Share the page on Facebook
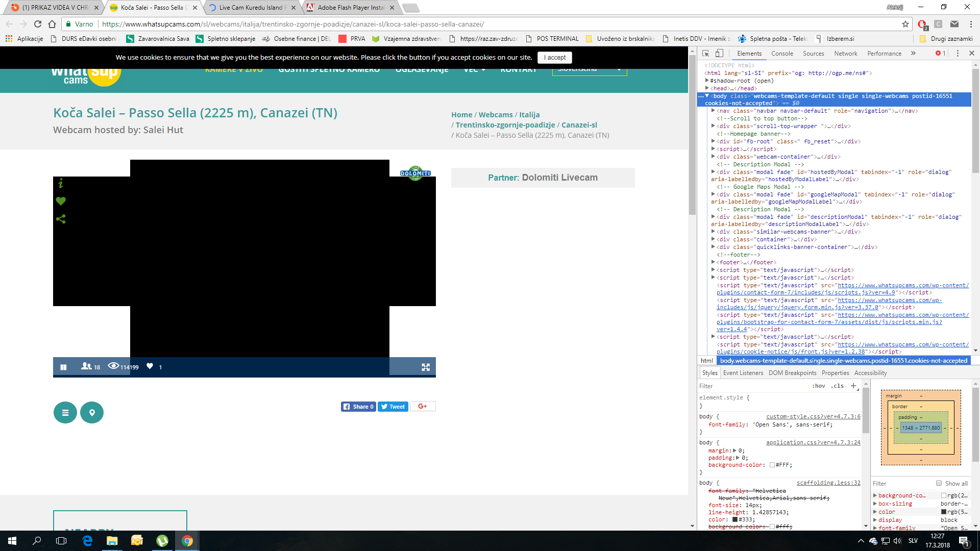The width and height of the screenshot is (980, 551). pos(358,407)
